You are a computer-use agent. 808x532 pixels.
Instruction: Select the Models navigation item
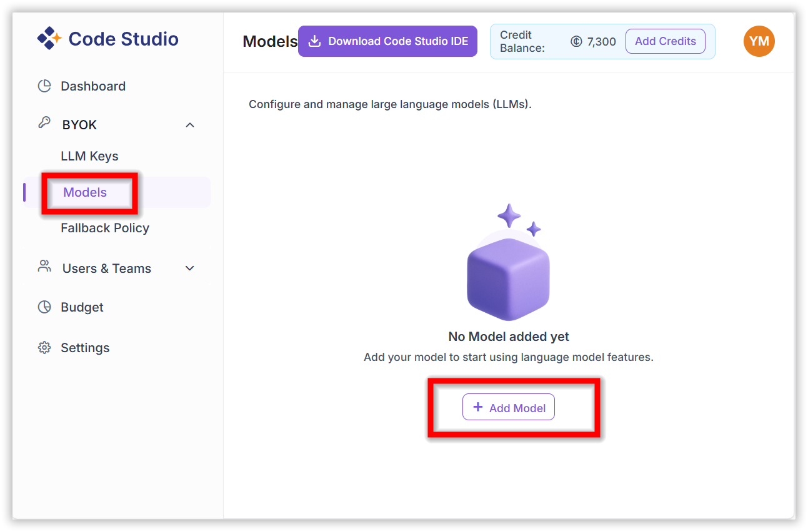pyautogui.click(x=84, y=192)
